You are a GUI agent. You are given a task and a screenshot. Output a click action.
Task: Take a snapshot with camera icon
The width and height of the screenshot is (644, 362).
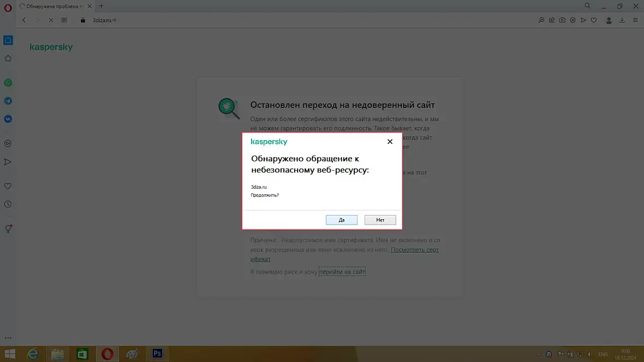[562, 20]
